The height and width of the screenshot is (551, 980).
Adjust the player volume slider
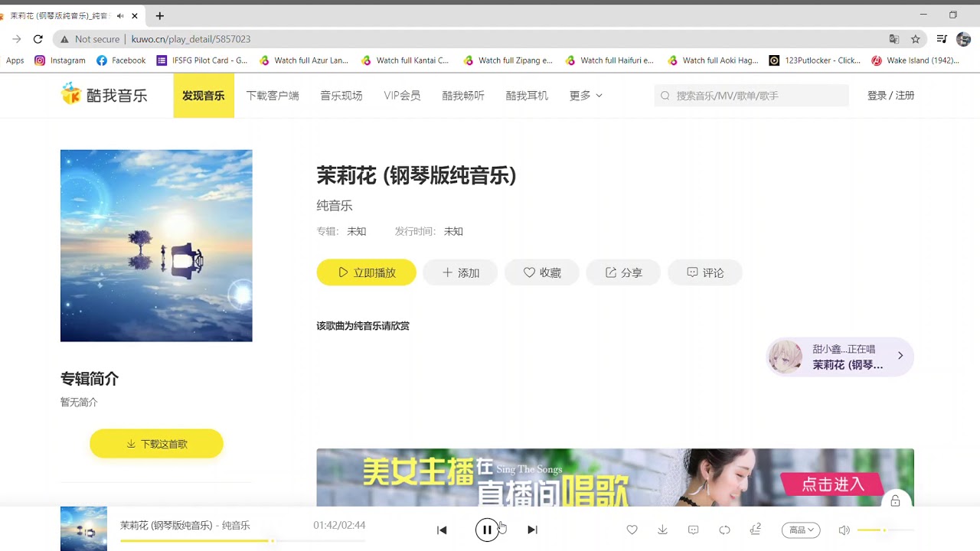(x=885, y=530)
